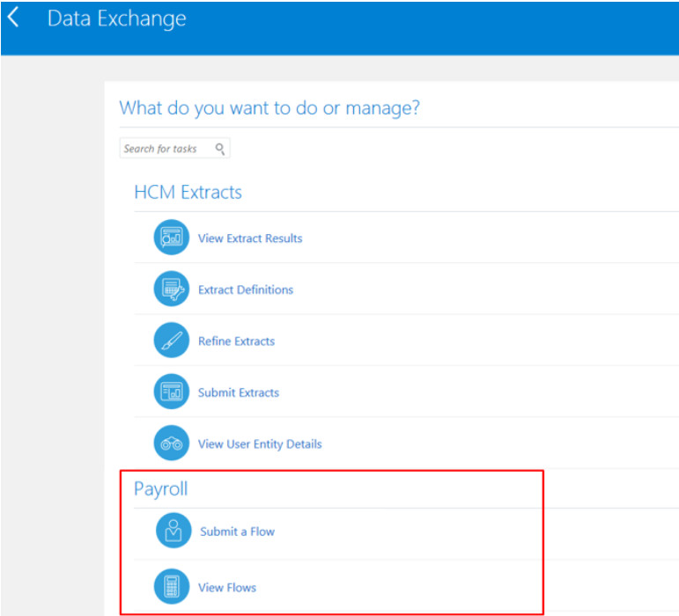Viewport: 679px width, 616px height.
Task: Open the View Extract Results link
Action: click(250, 238)
